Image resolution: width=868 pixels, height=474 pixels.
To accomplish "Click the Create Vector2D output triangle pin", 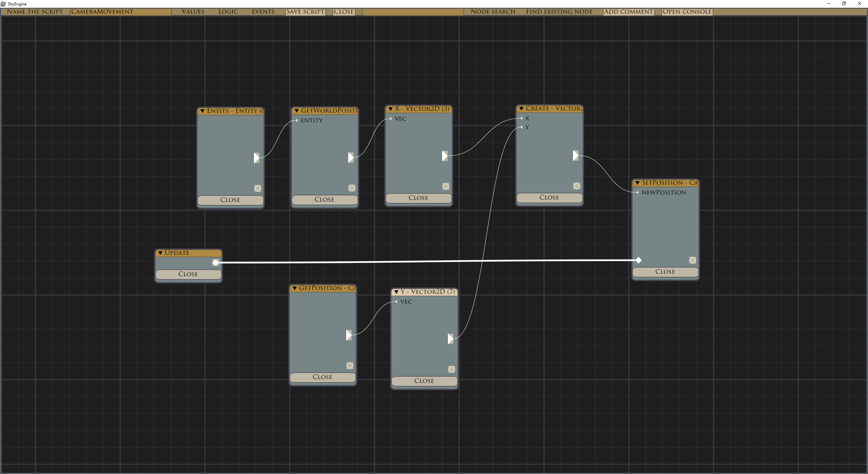I will (x=575, y=156).
